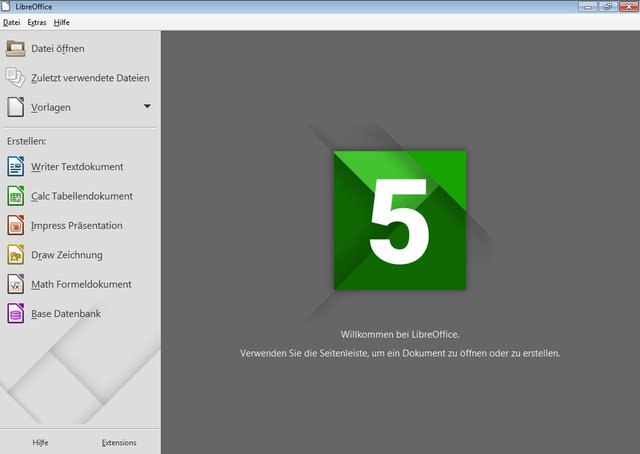Open the Hilfe menu in menu bar
The image size is (640, 454).
click(x=62, y=22)
